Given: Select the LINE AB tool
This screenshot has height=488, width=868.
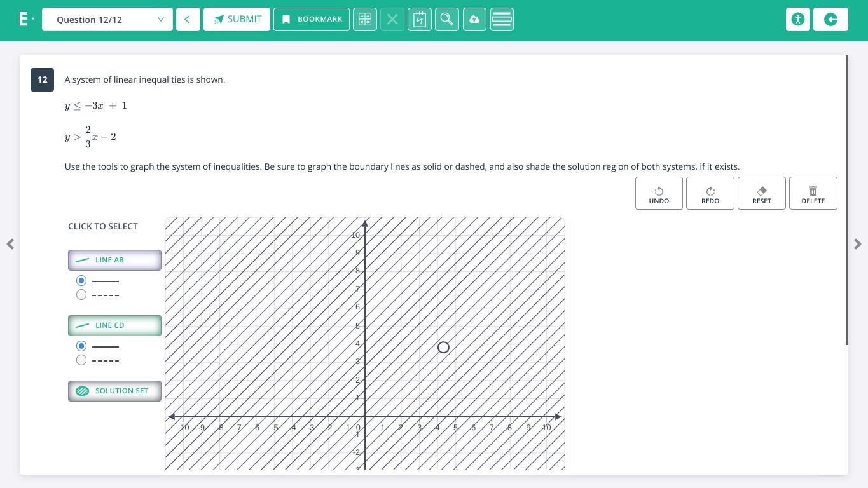Looking at the screenshot, I should [x=115, y=260].
